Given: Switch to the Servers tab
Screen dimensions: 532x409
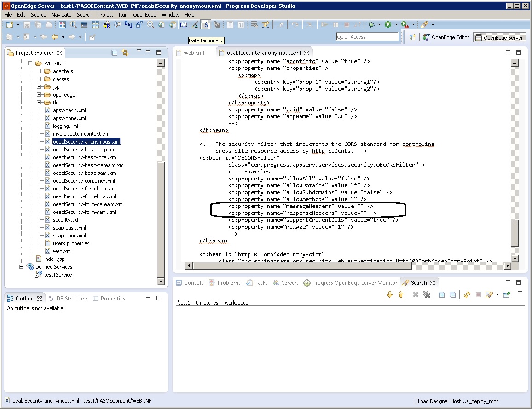Looking at the screenshot, I should tap(286, 283).
